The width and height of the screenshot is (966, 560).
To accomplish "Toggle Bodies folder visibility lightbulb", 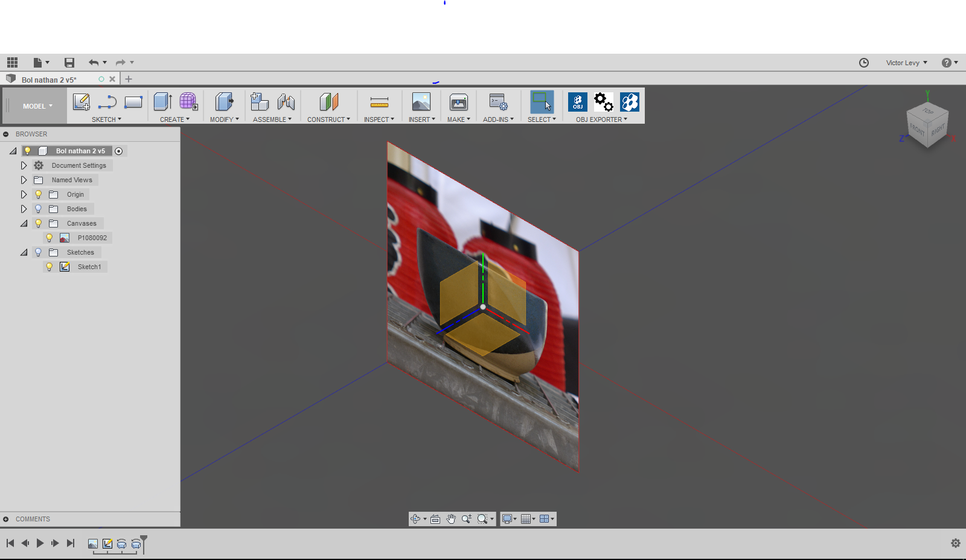I will tap(38, 209).
